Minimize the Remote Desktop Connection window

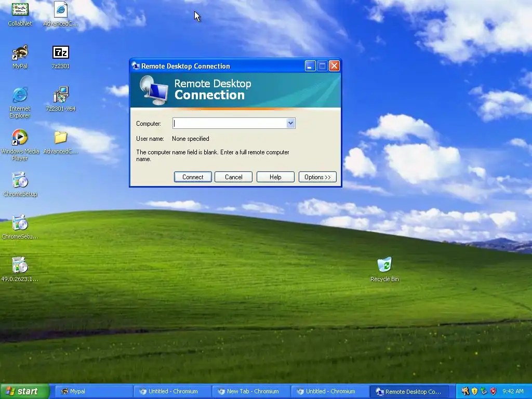coord(310,66)
